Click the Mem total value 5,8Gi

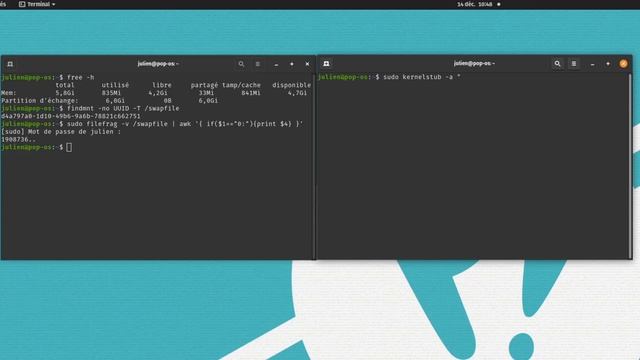click(65, 93)
